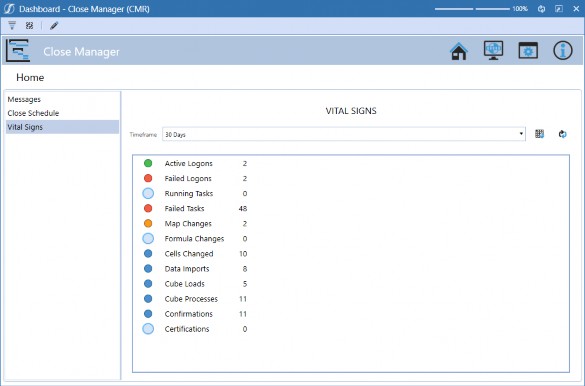Click the 100% zoom label

point(520,9)
